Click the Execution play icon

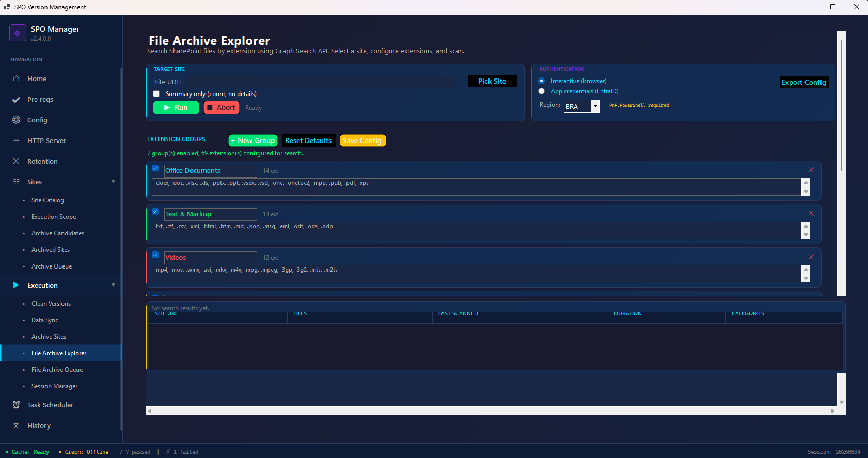[x=17, y=285]
